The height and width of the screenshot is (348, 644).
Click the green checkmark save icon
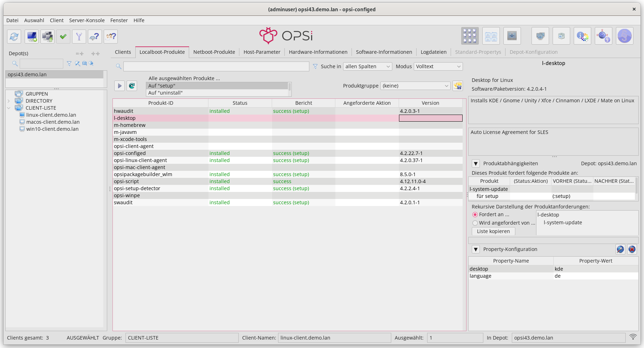[x=63, y=37]
